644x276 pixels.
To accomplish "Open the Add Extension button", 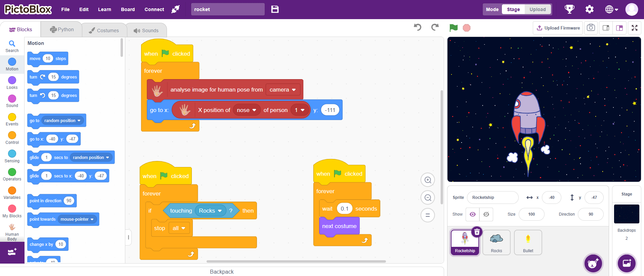I will coord(12,252).
